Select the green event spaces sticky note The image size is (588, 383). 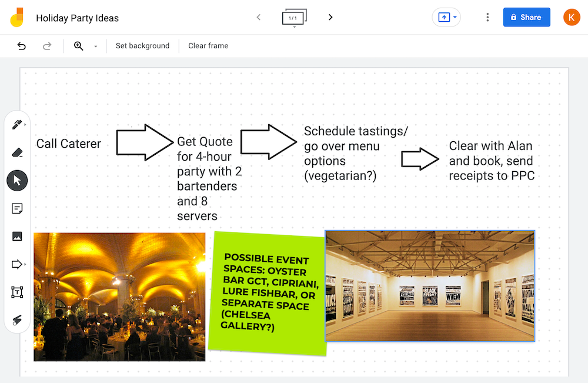(268, 293)
